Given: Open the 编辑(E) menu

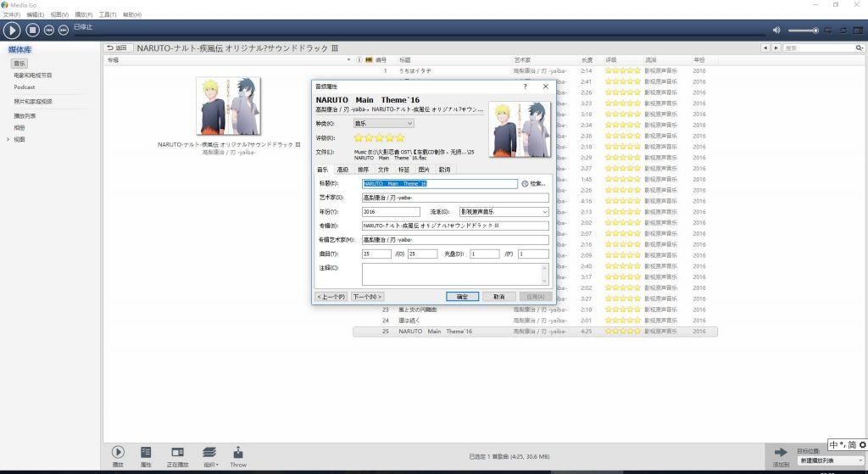Looking at the screenshot, I should [x=35, y=14].
